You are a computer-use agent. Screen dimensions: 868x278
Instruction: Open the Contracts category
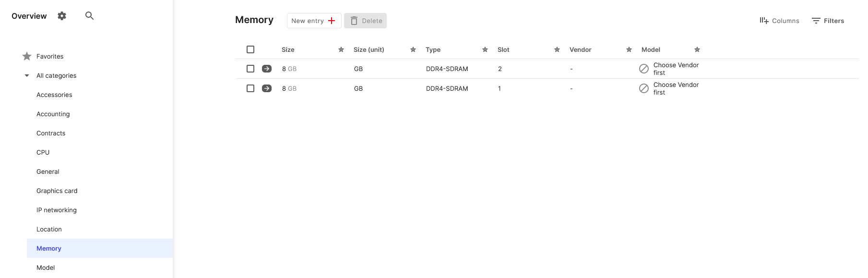51,133
